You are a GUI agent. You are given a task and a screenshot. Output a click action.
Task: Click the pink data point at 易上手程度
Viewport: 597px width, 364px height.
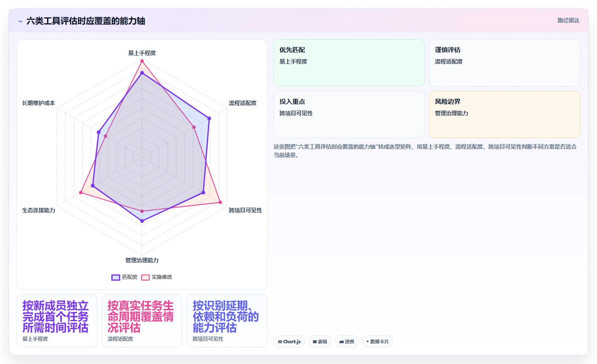coord(142,61)
